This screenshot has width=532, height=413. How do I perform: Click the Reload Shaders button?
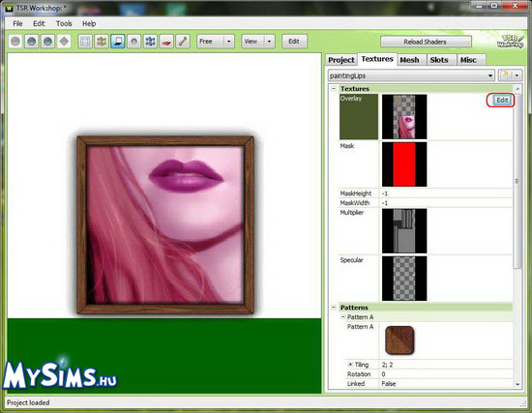[x=426, y=42]
